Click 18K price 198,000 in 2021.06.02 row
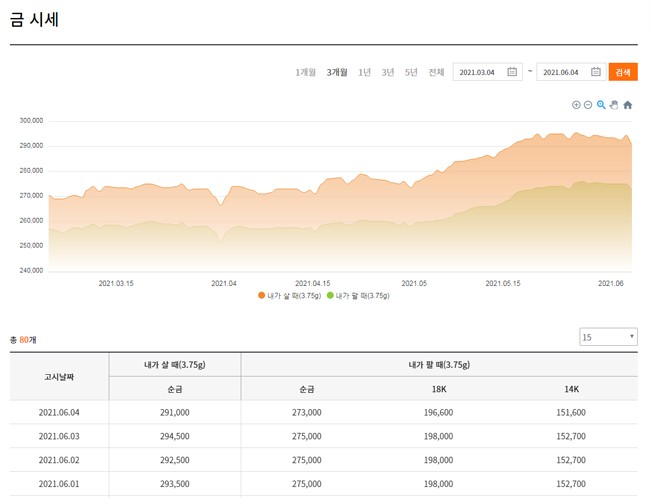The width and height of the screenshot is (650, 498). 439,460
